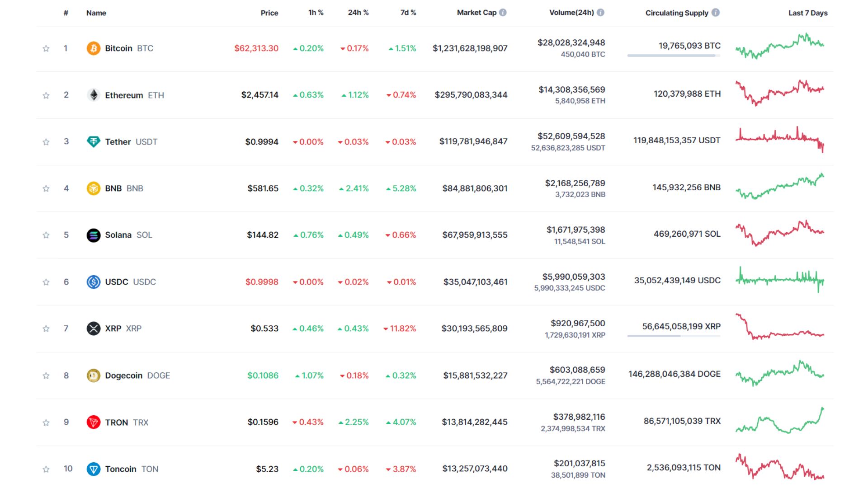Sort the table by Price column
The width and height of the screenshot is (868, 488).
269,13
